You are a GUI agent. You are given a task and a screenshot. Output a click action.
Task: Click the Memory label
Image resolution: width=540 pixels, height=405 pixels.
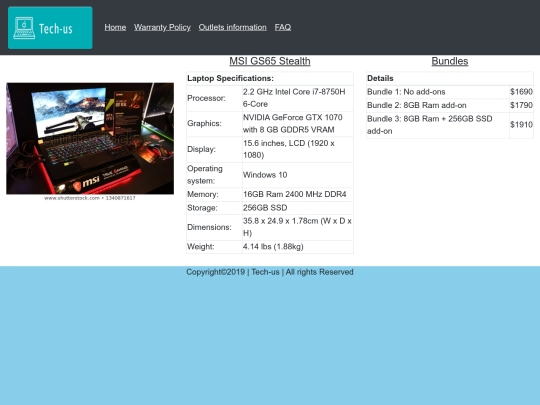202,194
